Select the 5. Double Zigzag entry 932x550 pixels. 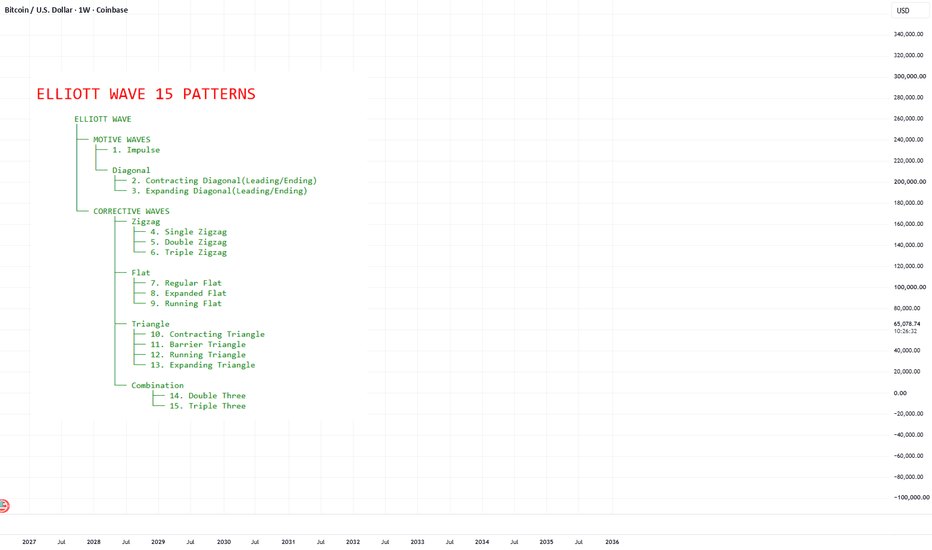coord(188,242)
